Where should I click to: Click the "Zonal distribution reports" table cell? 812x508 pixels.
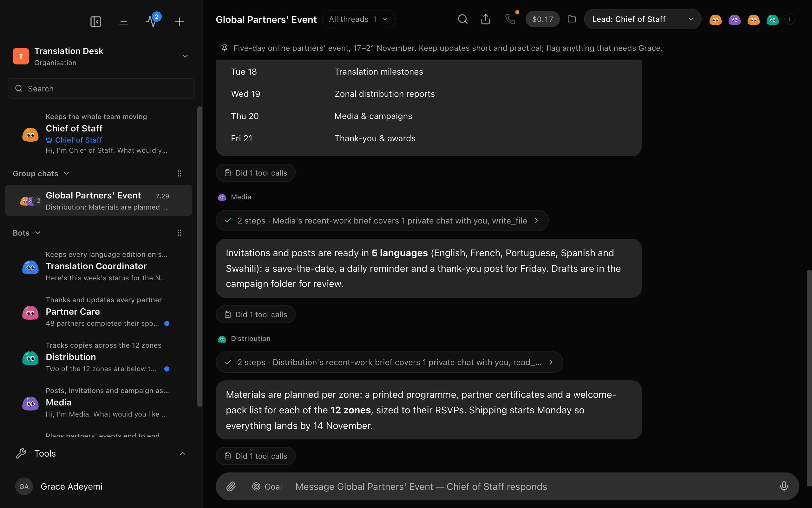tap(384, 94)
